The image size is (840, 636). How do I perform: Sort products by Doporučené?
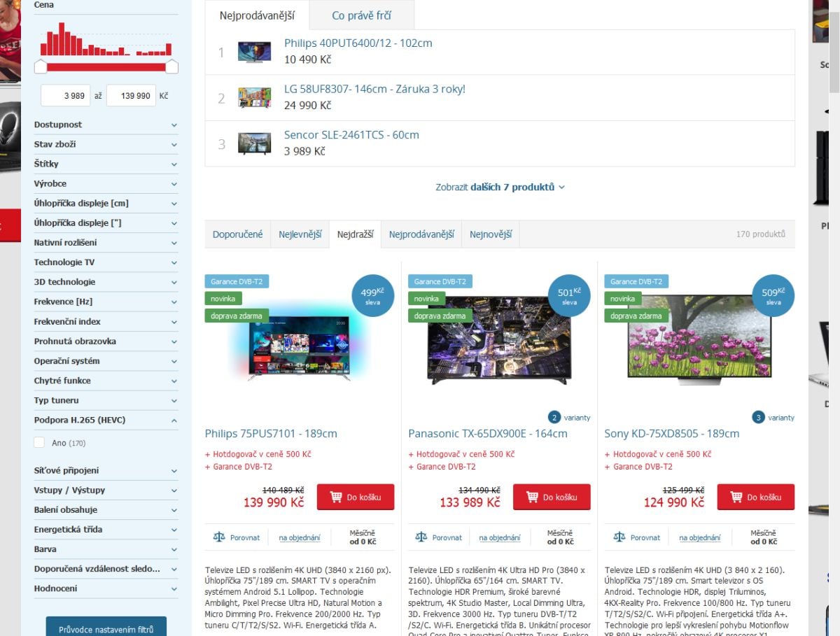[x=237, y=234]
